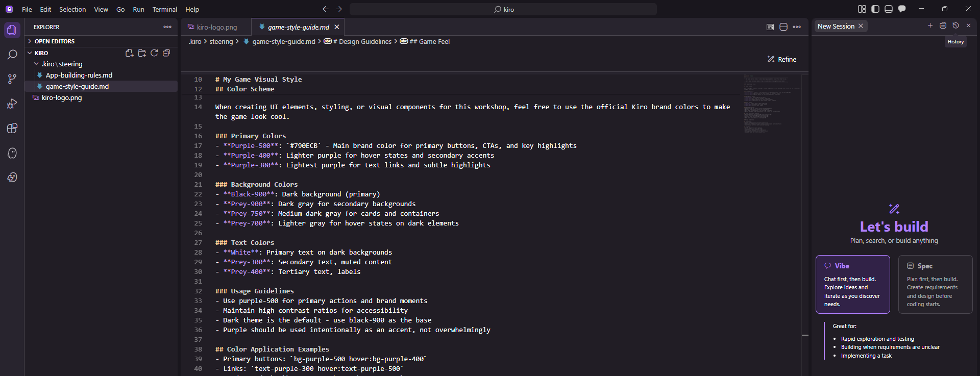Open editor more actions ellipsis
The width and height of the screenshot is (980, 376).
click(797, 27)
